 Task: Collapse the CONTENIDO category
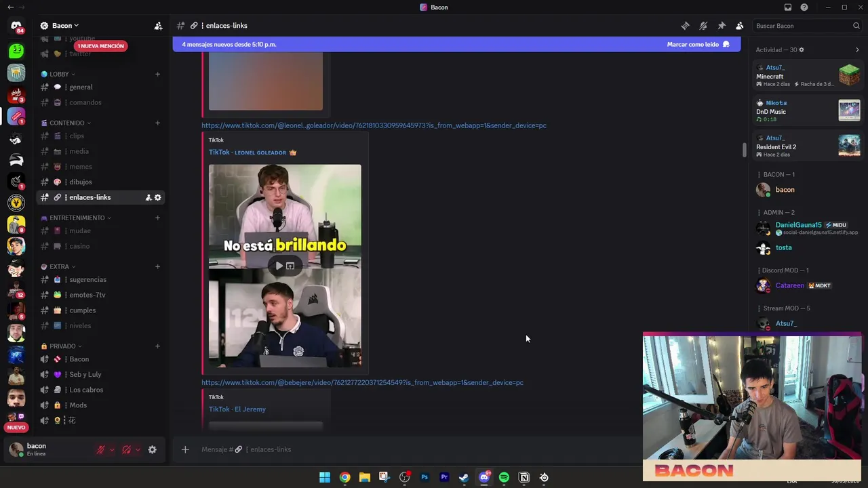click(x=66, y=123)
